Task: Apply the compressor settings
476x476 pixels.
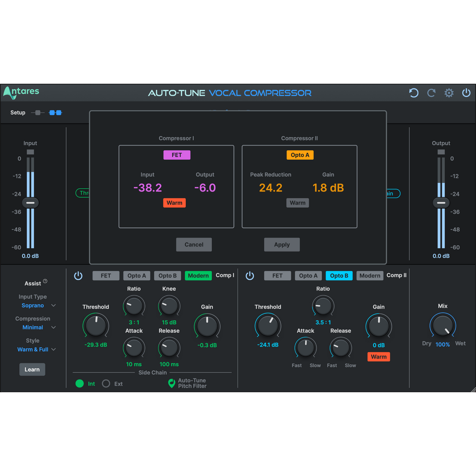Action: [x=281, y=244]
